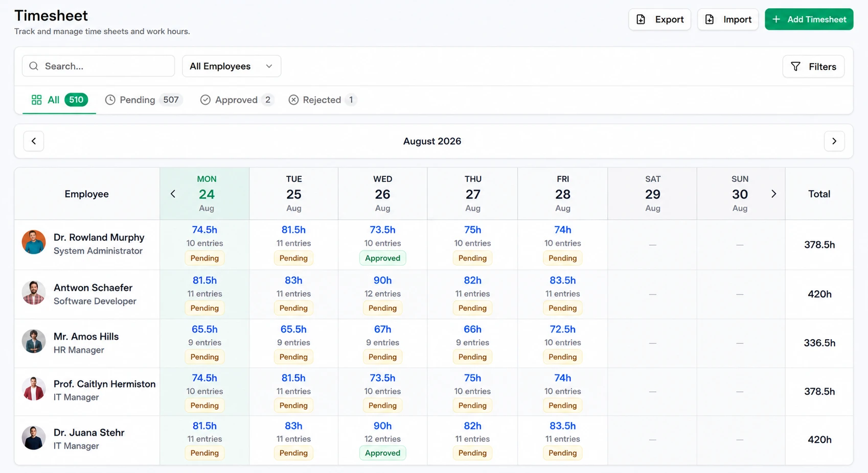Click Rowland Murphy's 378.5h total
Image resolution: width=868 pixels, height=473 pixels.
click(819, 245)
